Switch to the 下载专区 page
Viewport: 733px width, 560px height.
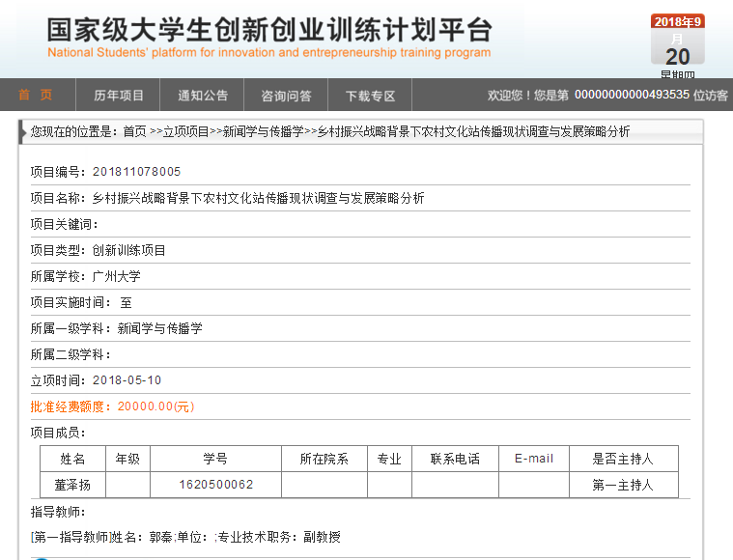[371, 95]
